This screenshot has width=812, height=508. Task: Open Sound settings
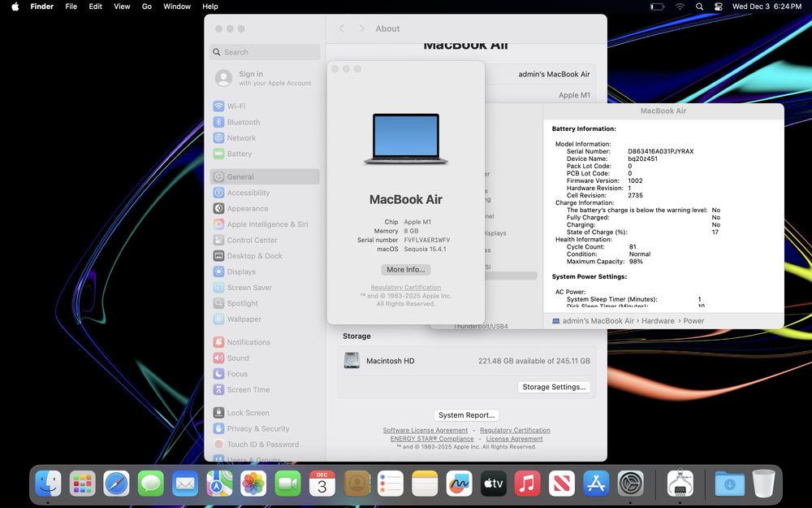point(265,358)
